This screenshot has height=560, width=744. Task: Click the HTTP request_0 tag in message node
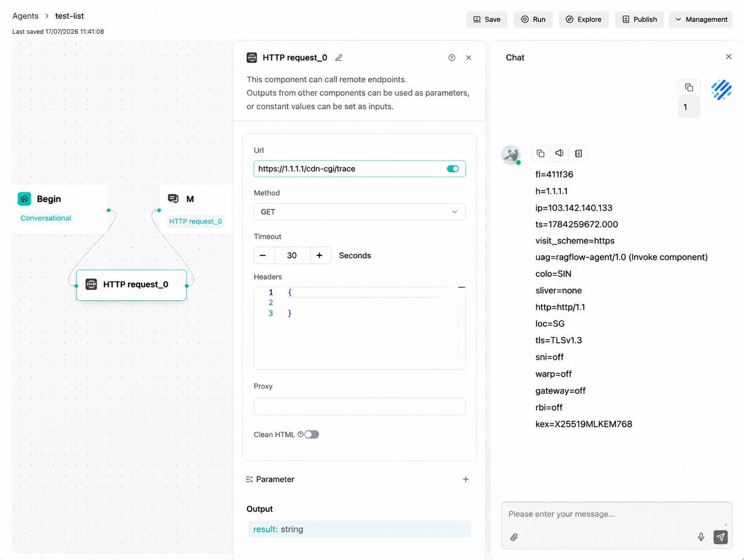(196, 221)
